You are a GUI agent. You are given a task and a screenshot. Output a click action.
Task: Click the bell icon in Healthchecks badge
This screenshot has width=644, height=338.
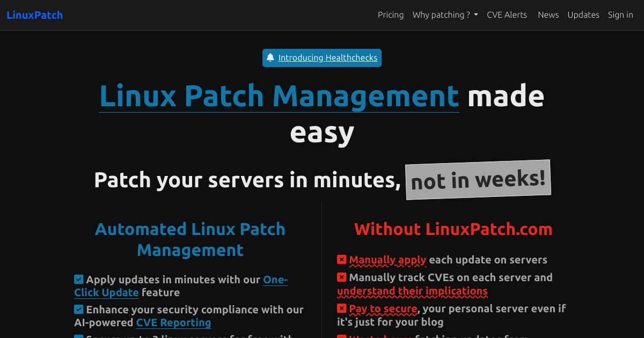click(x=270, y=58)
